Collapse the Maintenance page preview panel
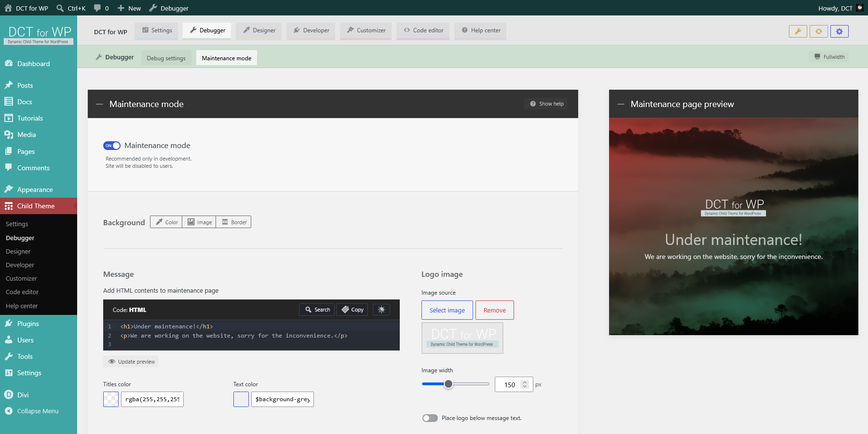The width and height of the screenshot is (868, 434). tap(621, 104)
